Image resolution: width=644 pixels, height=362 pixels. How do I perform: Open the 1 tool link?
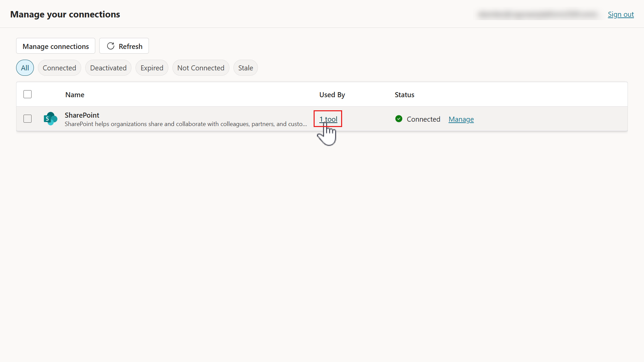click(x=328, y=119)
